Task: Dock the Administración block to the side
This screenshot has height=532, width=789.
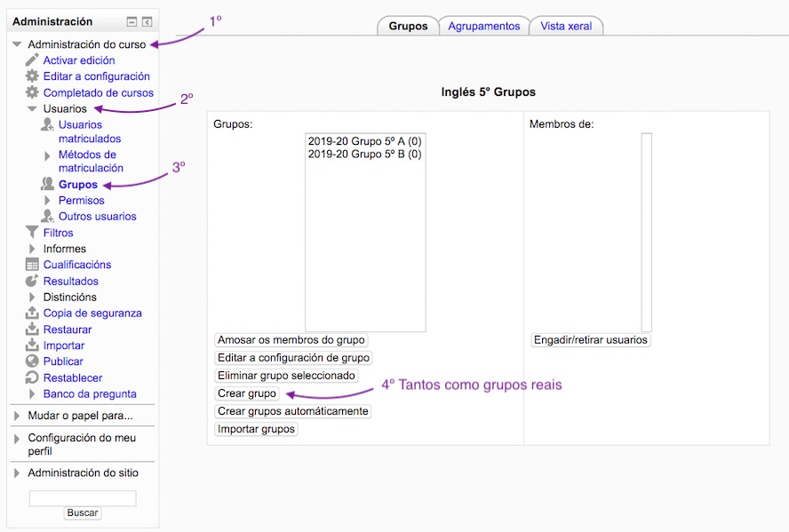Action: click(147, 22)
